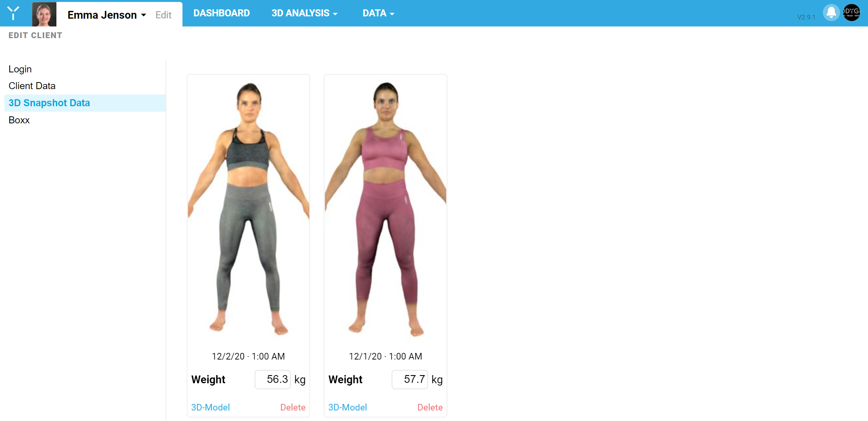Viewport: 868px width, 421px height.
Task: Select 3D Snapshot Data item
Action: coord(85,103)
